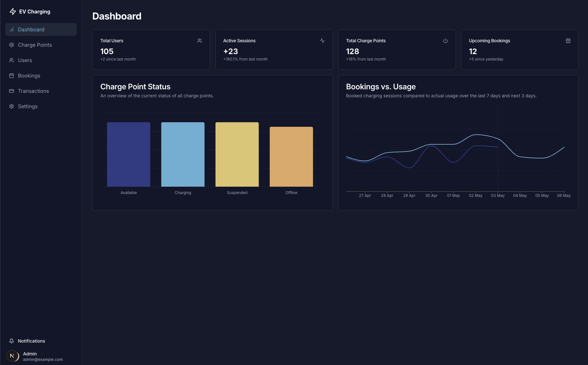
Task: Click the Available label under the bar chart
Action: coord(128,193)
